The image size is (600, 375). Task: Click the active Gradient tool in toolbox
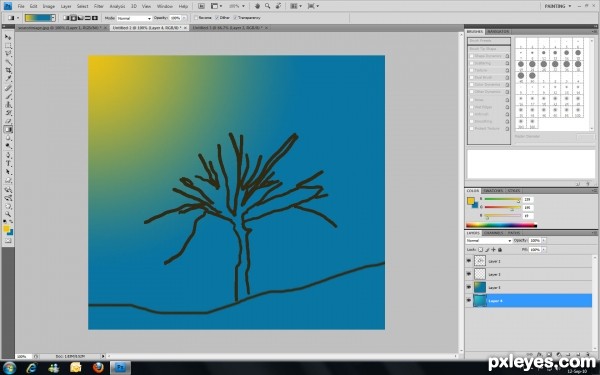tap(8, 130)
